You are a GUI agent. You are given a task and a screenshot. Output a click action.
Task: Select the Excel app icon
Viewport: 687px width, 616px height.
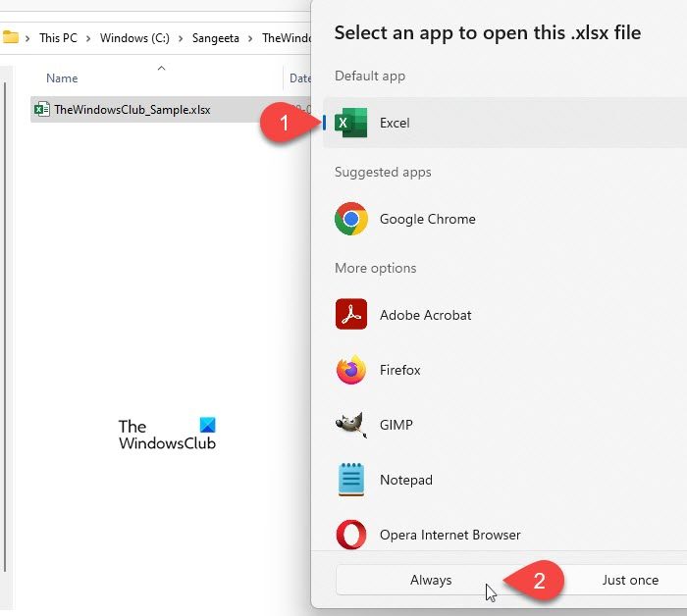pyautogui.click(x=351, y=123)
